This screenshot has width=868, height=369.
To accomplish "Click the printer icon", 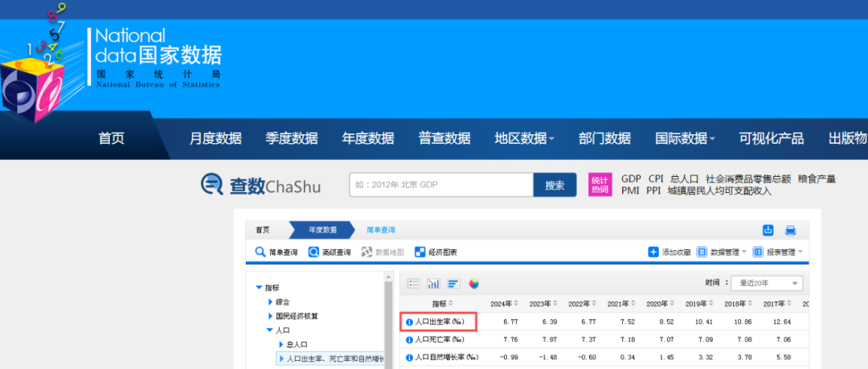I will coord(791,230).
